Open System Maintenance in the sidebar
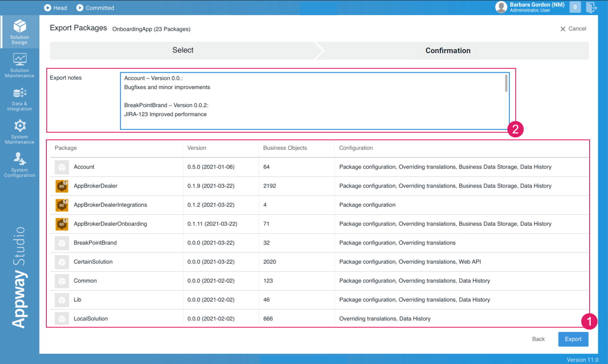 point(20,131)
